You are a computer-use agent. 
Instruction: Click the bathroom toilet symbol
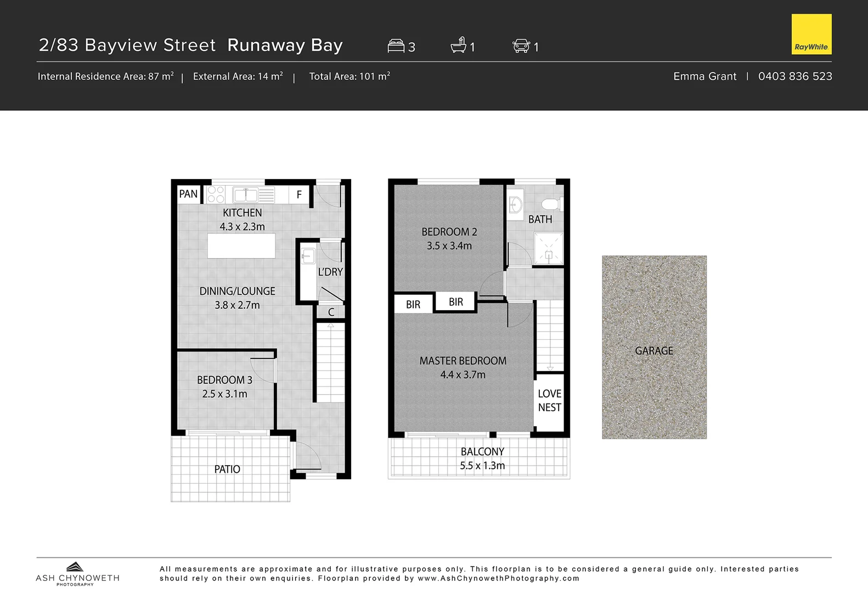pos(550,204)
